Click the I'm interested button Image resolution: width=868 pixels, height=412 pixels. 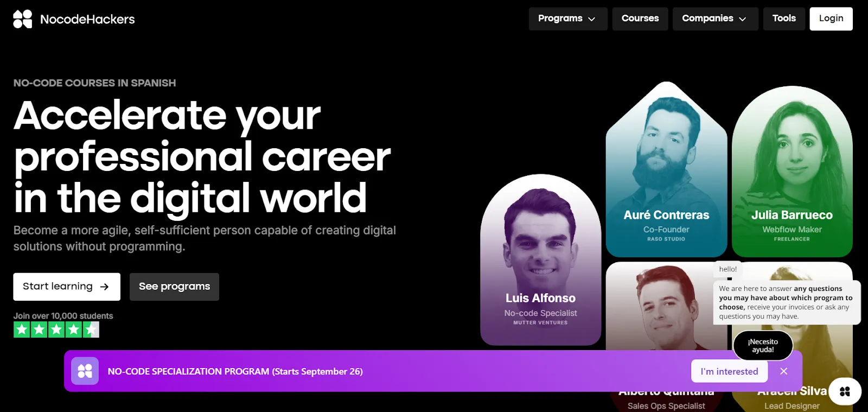pos(729,371)
